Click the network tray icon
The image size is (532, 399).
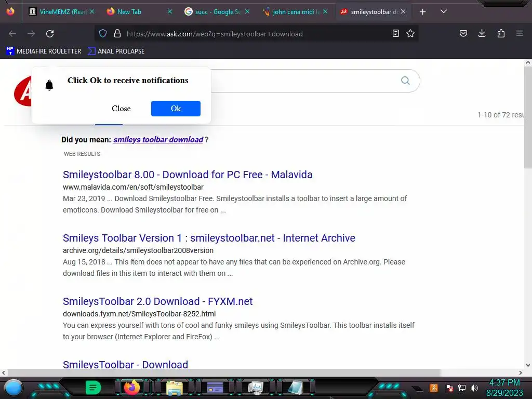pos(462,388)
